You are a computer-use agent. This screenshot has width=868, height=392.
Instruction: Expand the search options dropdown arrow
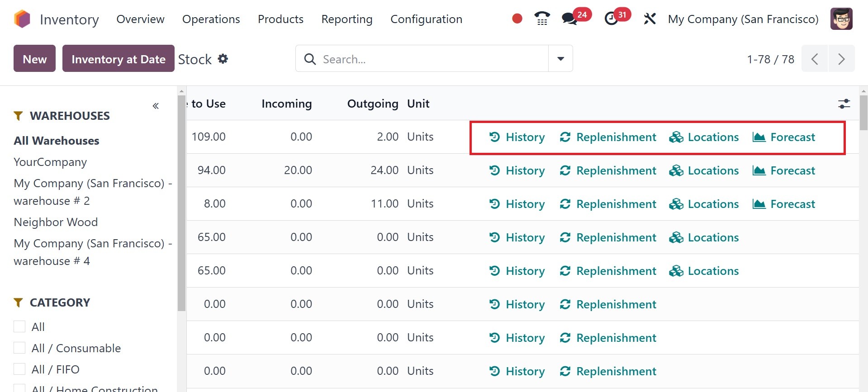pyautogui.click(x=560, y=59)
